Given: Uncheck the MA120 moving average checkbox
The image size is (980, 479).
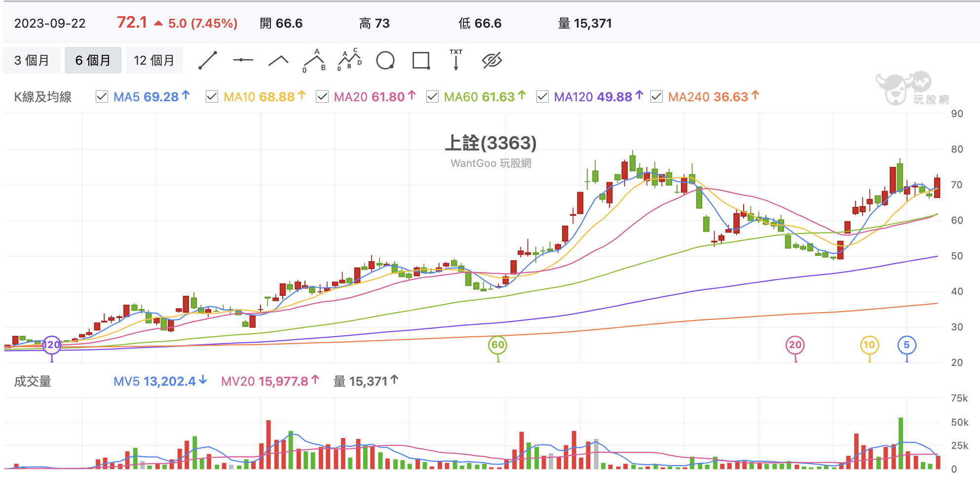Looking at the screenshot, I should [x=542, y=97].
